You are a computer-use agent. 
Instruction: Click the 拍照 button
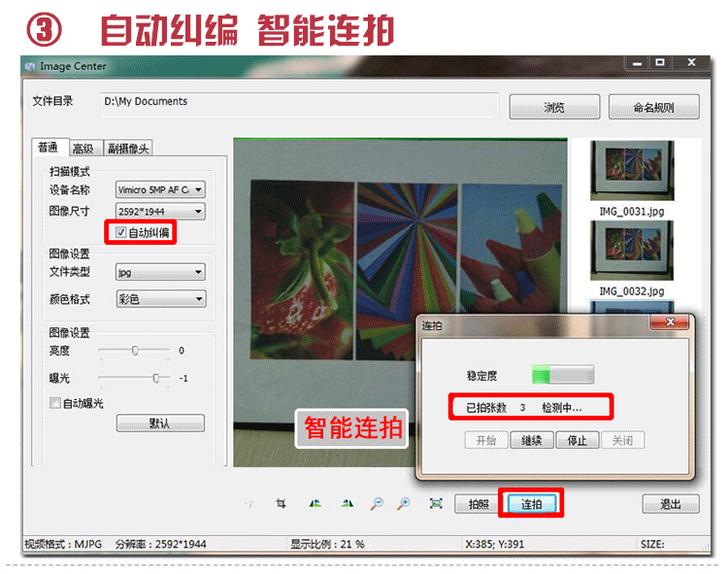click(479, 504)
